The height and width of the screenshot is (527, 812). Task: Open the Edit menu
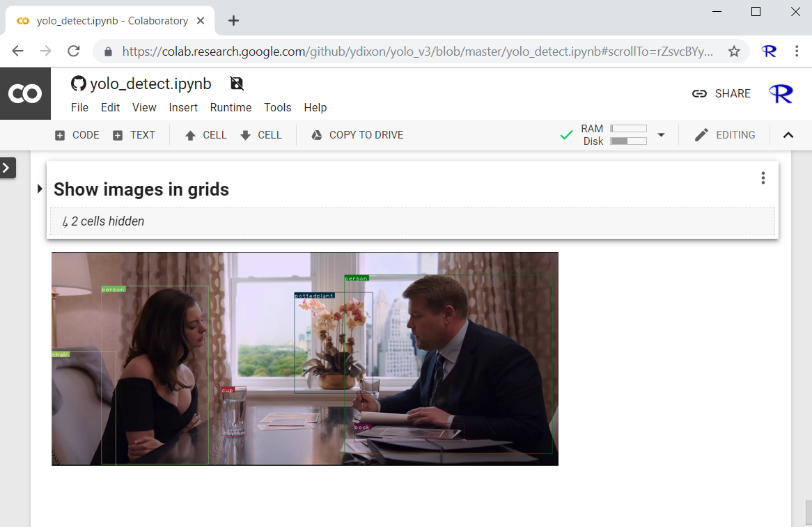click(110, 107)
